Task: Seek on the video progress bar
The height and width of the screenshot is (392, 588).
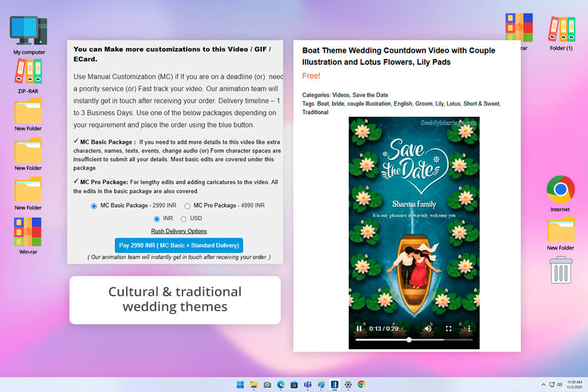Action: tap(414, 340)
